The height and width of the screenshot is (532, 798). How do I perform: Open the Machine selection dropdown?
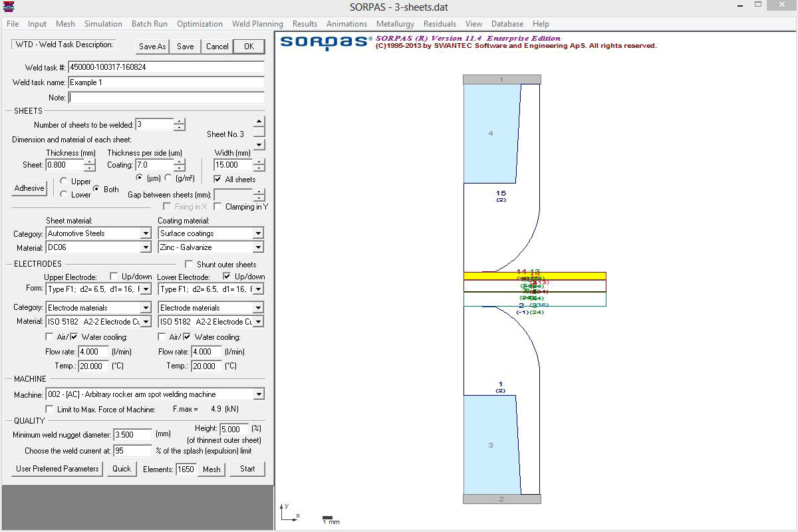pyautogui.click(x=259, y=394)
